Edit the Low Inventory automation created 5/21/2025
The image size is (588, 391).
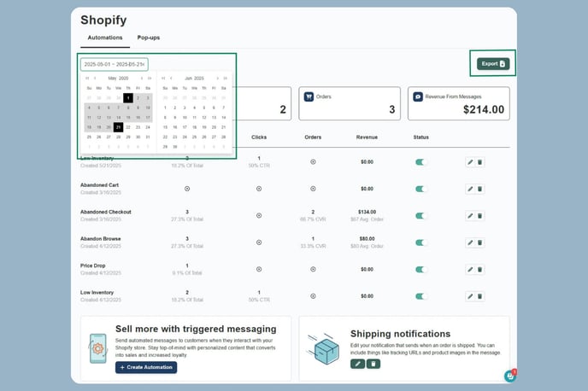click(x=470, y=162)
